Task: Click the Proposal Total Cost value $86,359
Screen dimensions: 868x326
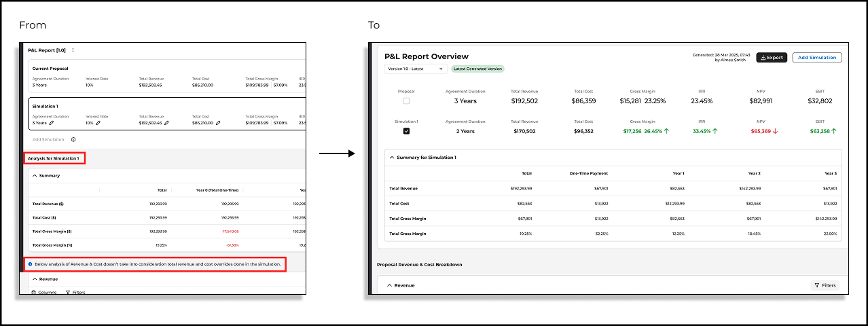Action: pos(584,101)
